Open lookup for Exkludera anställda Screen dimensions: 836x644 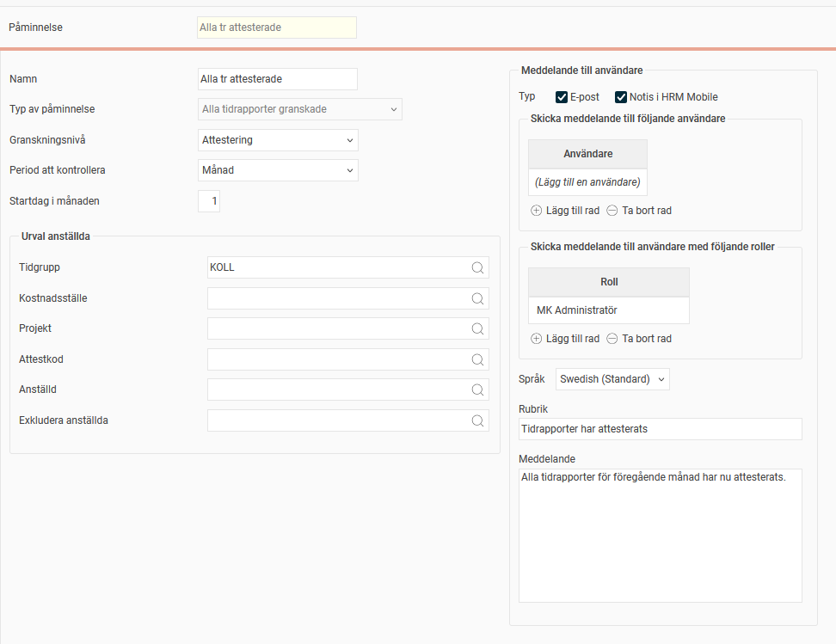click(x=477, y=420)
